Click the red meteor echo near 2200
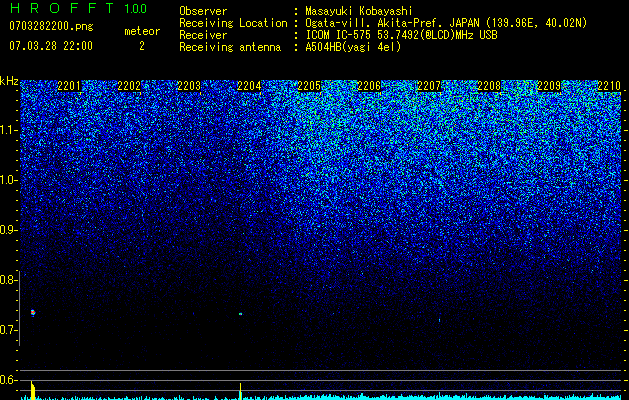The image size is (629, 400). click(33, 313)
